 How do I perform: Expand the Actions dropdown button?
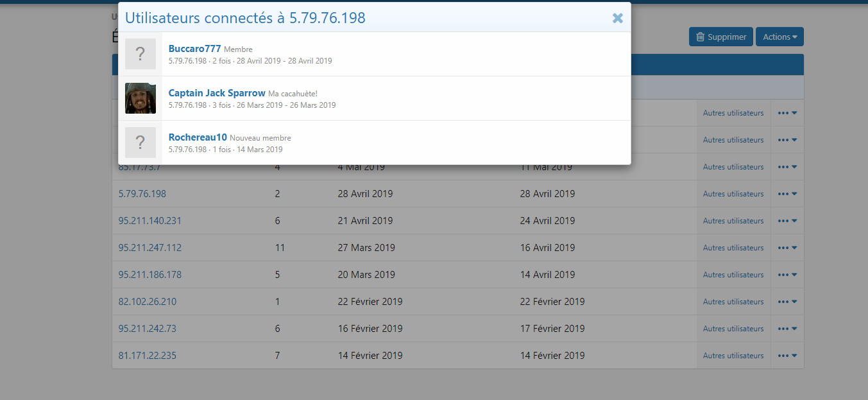(779, 37)
